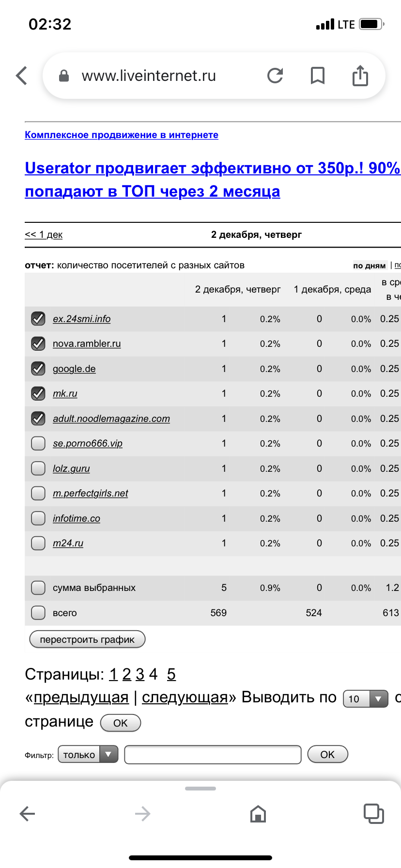Go back using bottom arrow icon

[27, 814]
